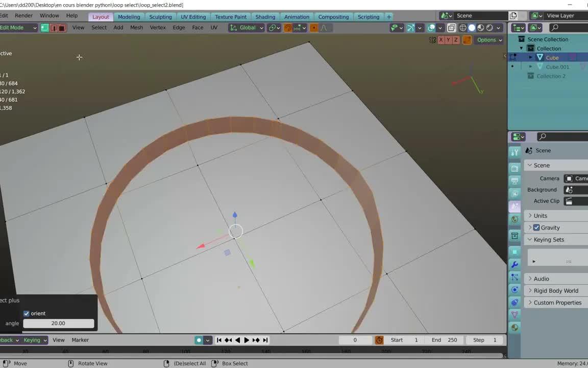The height and width of the screenshot is (368, 588).
Task: Expand the Audio section
Action: coord(541,279)
